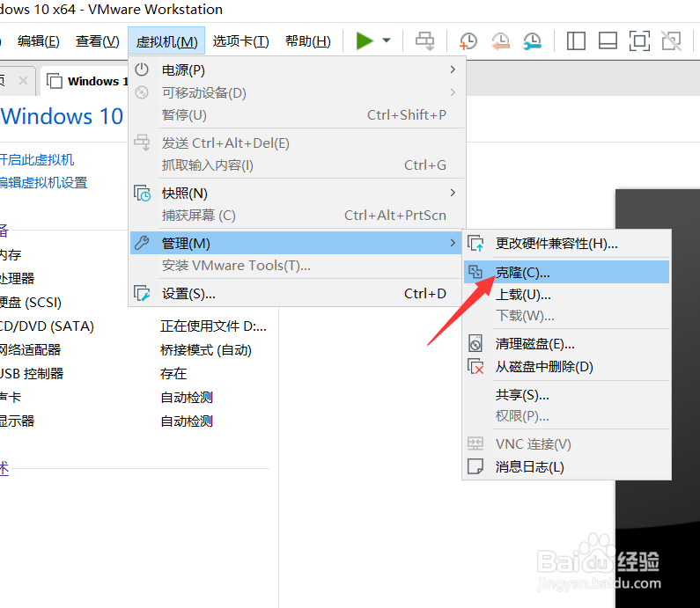Click the disc icon beside 可移动设备(D)
The width and height of the screenshot is (700, 608).
pos(142,92)
